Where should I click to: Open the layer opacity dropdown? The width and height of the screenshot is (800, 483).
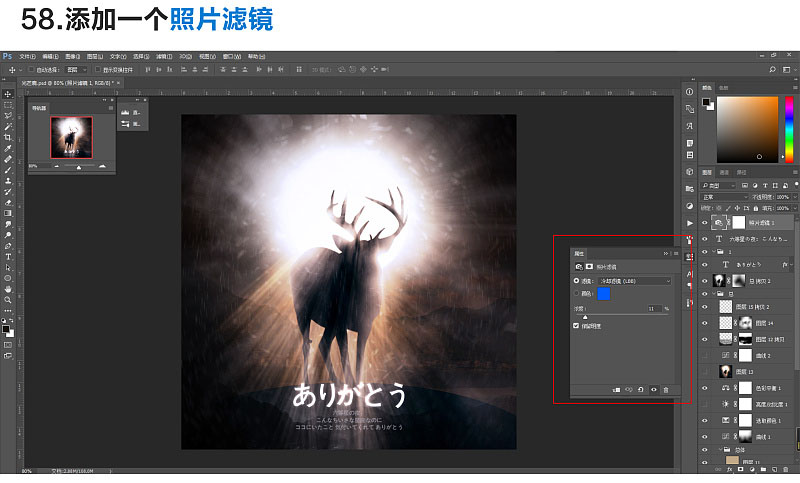coord(794,197)
